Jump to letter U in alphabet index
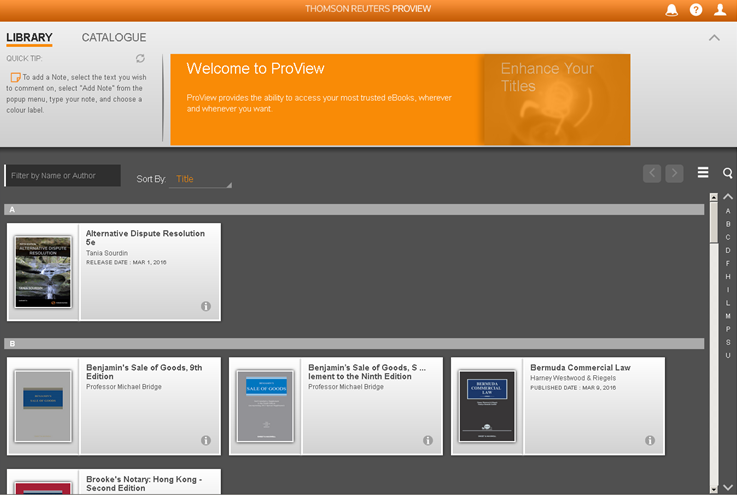Image resolution: width=737 pixels, height=495 pixels. [728, 355]
